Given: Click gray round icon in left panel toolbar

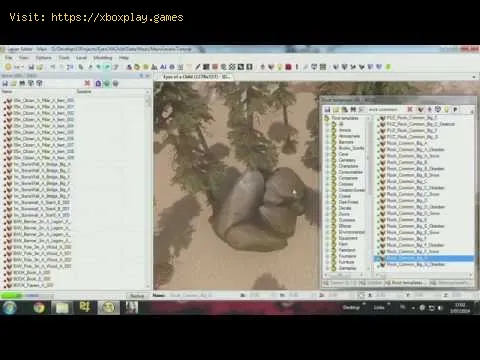Looking at the screenshot, I should [115, 83].
